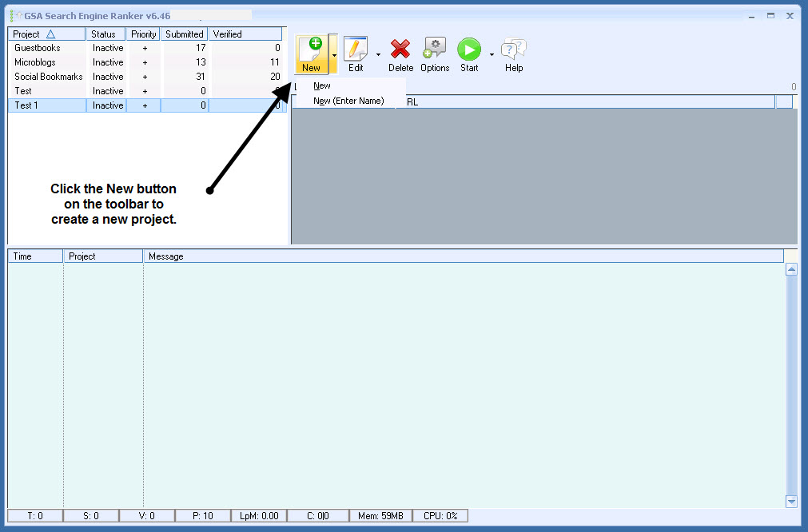Expand the Start button dropdown arrow

click(492, 55)
